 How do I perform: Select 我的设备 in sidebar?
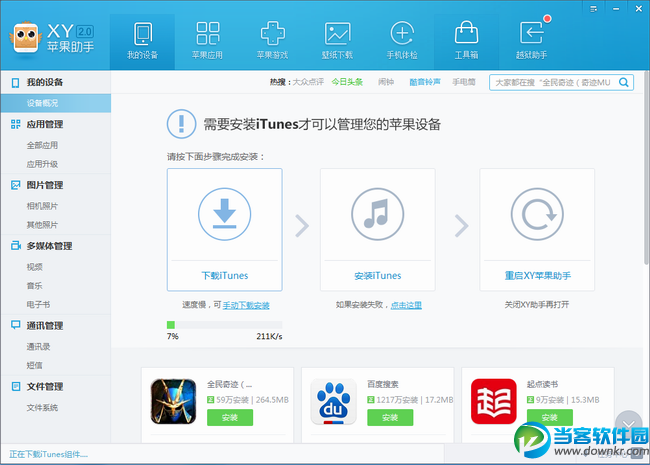[x=56, y=82]
